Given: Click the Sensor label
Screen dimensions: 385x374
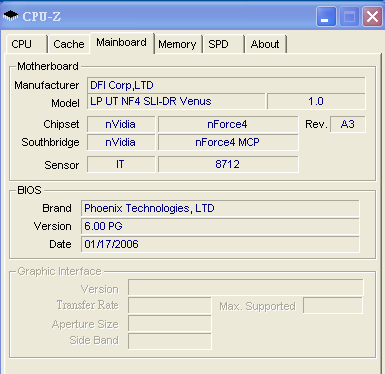Looking at the screenshot, I should pos(62,165).
